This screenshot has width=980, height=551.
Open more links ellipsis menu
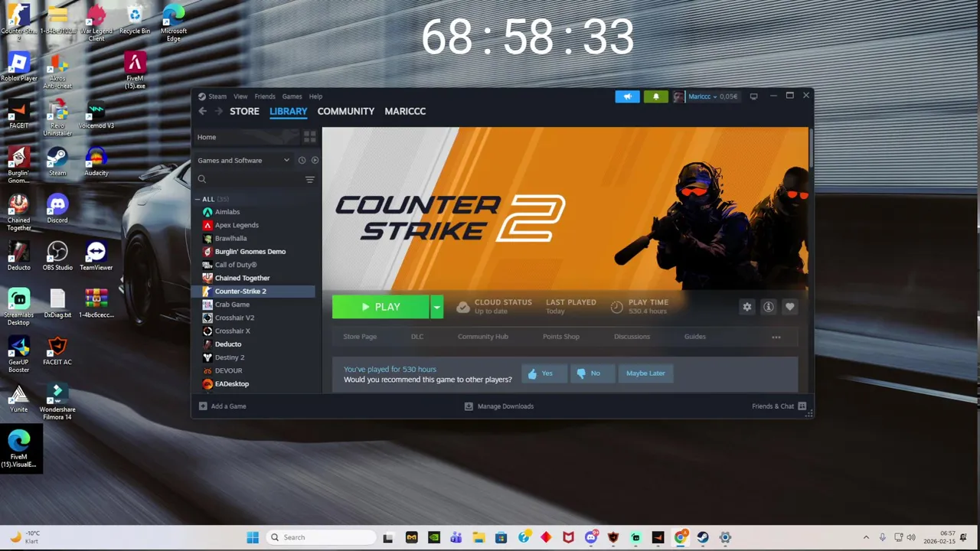tap(776, 337)
